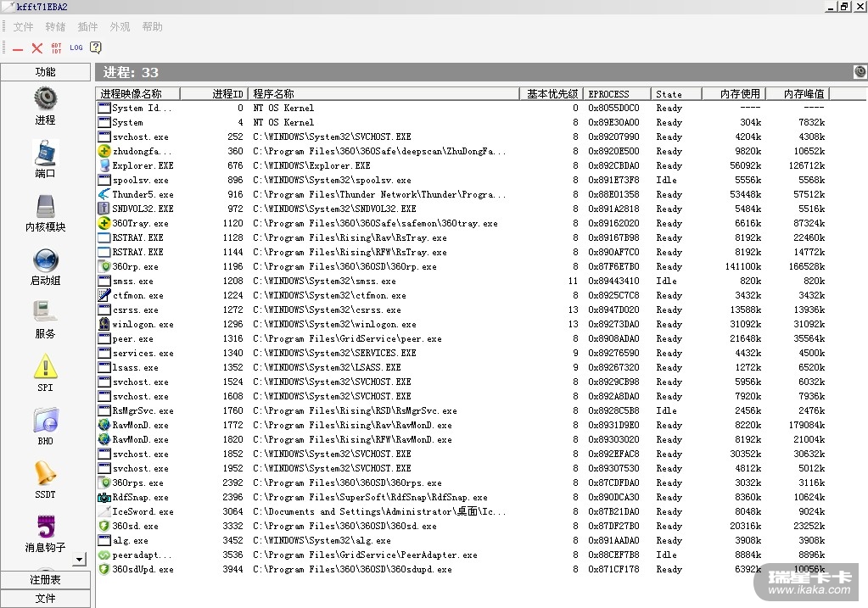Select the 360sd.exe shield icon
The image size is (868, 608).
click(104, 526)
